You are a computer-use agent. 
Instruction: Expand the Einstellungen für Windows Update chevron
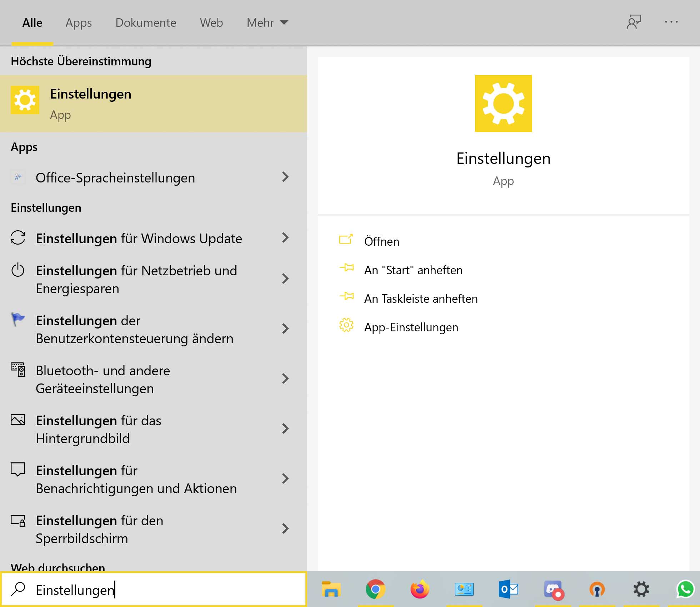(x=285, y=238)
